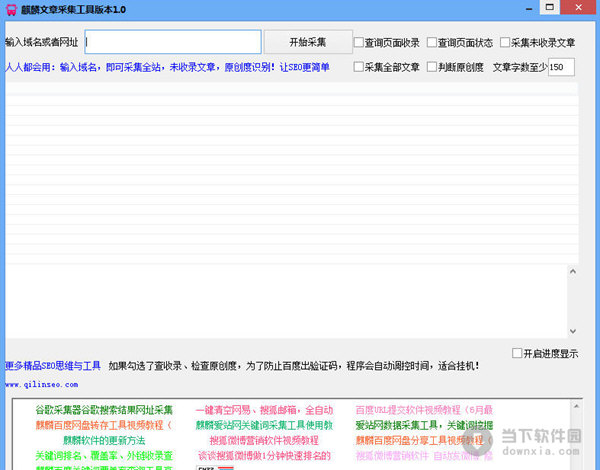Open 搜狐微博营销软件视频教程 link in middle column
This screenshot has height=470, width=600.
point(264,440)
